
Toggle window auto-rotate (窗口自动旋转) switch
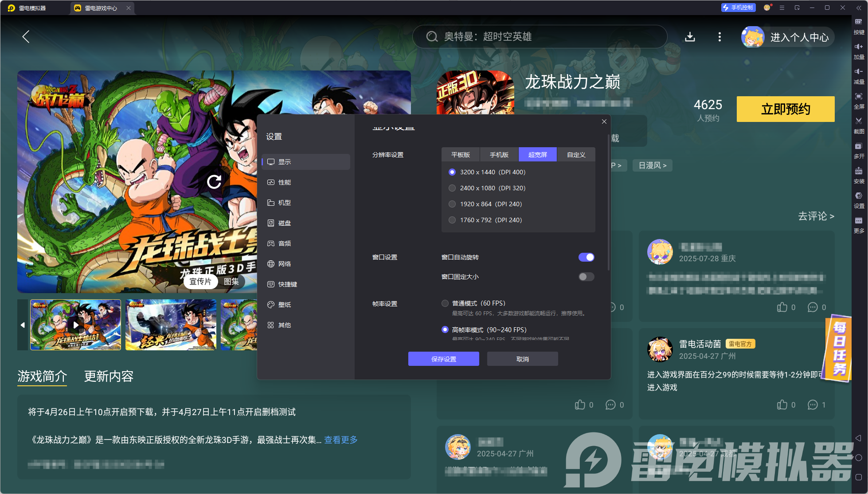[586, 257]
